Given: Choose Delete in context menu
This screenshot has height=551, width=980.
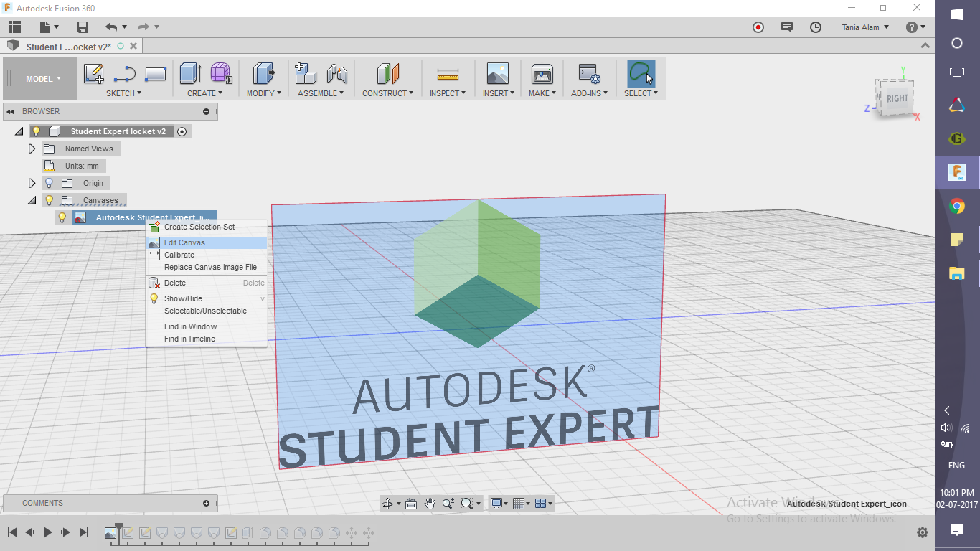Looking at the screenshot, I should [207, 283].
